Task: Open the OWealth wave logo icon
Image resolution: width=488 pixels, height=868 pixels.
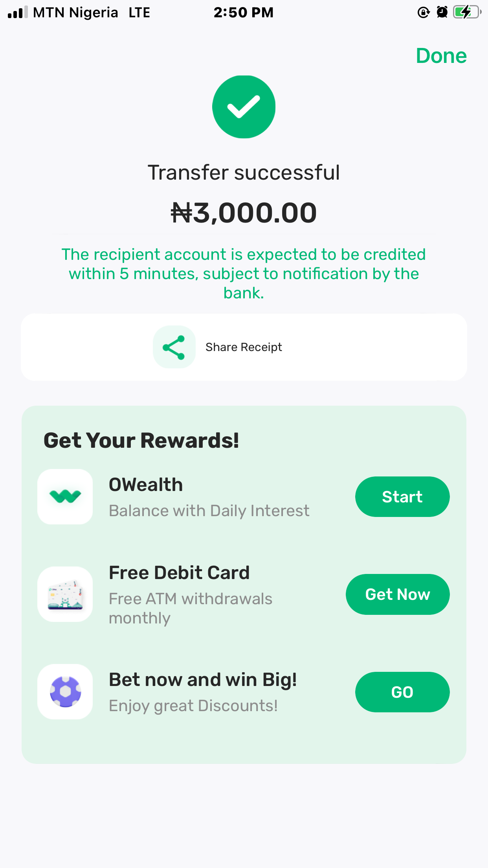Action: pyautogui.click(x=65, y=497)
